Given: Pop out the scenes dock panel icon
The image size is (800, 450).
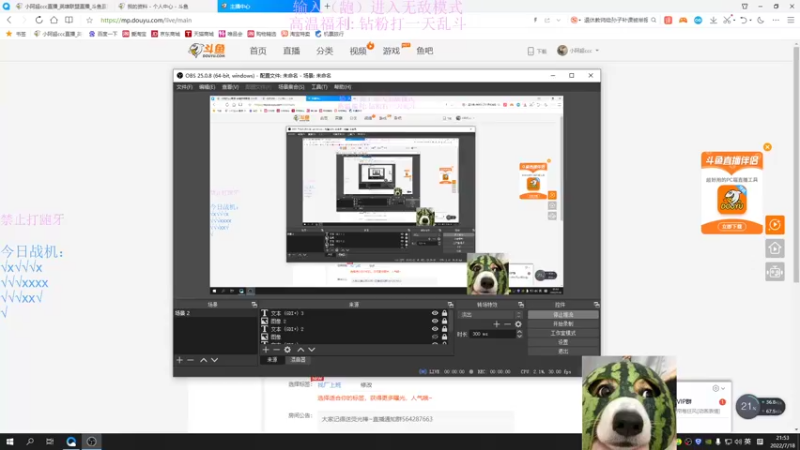Looking at the screenshot, I should click(254, 305).
